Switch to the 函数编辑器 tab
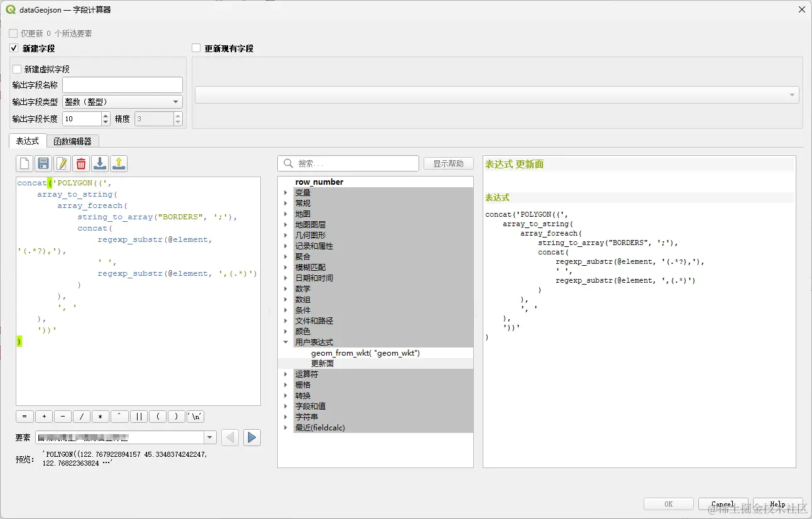 pos(73,141)
